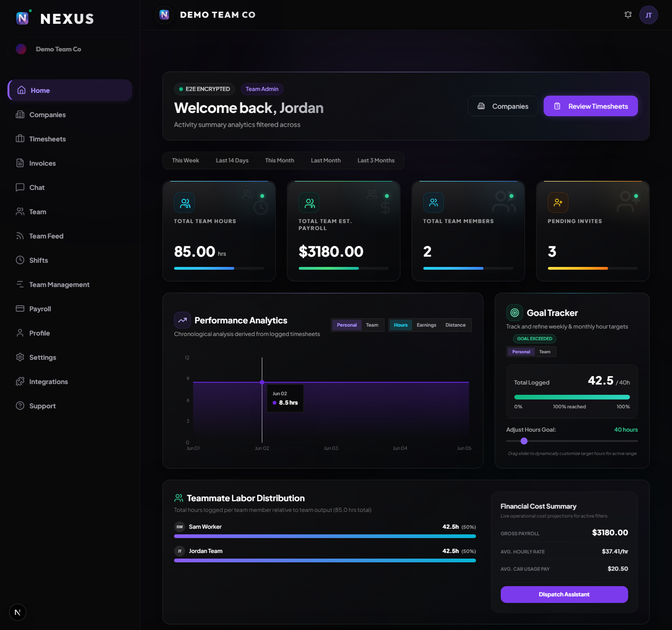The image size is (672, 630).
Task: Click Jordan Team's labor distribution bar
Action: click(325, 560)
